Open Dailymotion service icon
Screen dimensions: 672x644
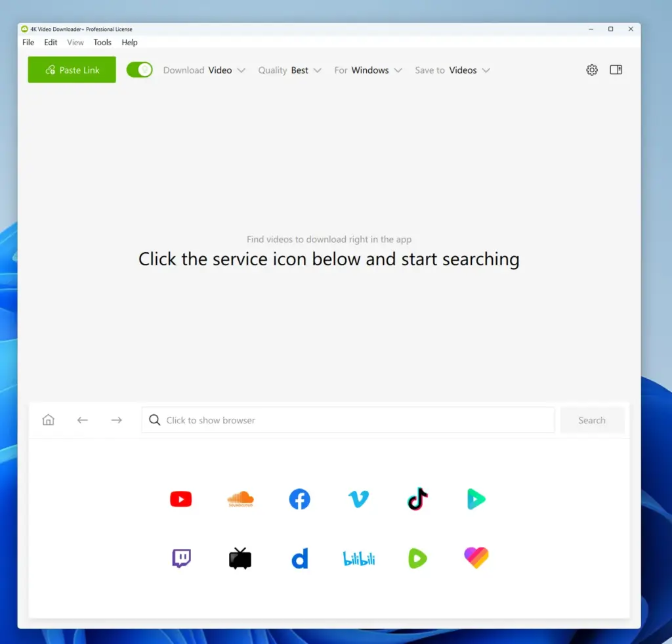click(299, 558)
